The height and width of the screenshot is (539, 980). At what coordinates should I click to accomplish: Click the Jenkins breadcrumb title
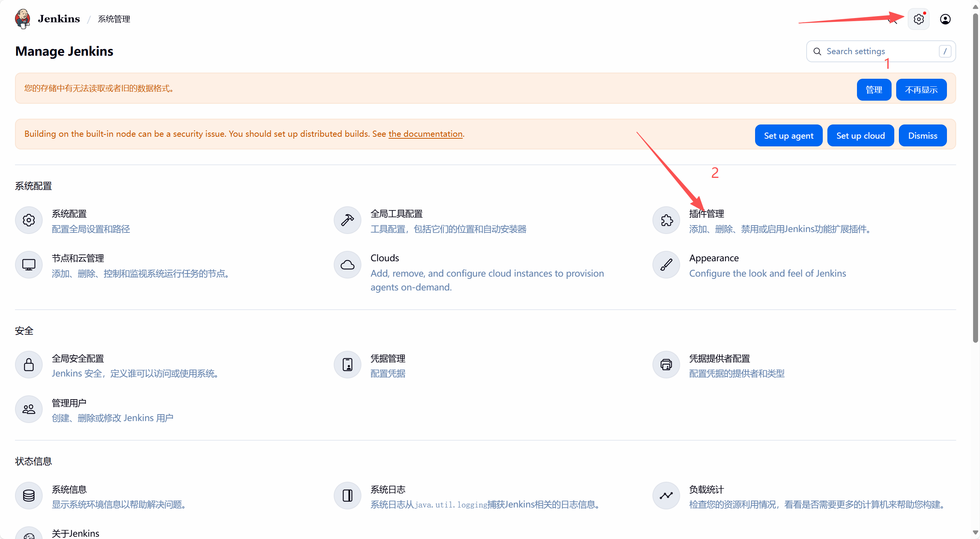pos(59,19)
